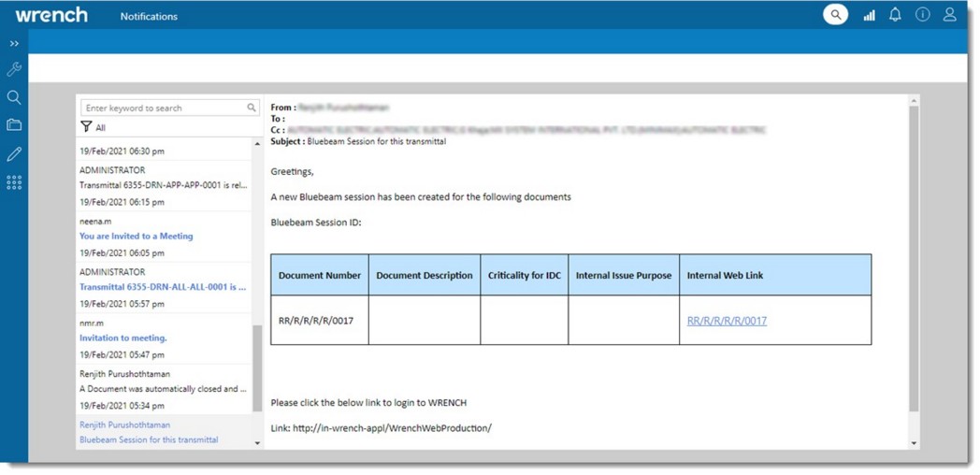Click the Notifications header tab
The height and width of the screenshot is (475, 980).
149,16
